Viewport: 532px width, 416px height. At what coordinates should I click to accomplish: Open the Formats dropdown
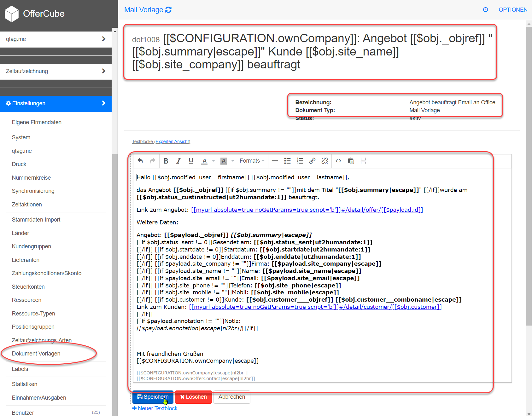click(x=252, y=161)
